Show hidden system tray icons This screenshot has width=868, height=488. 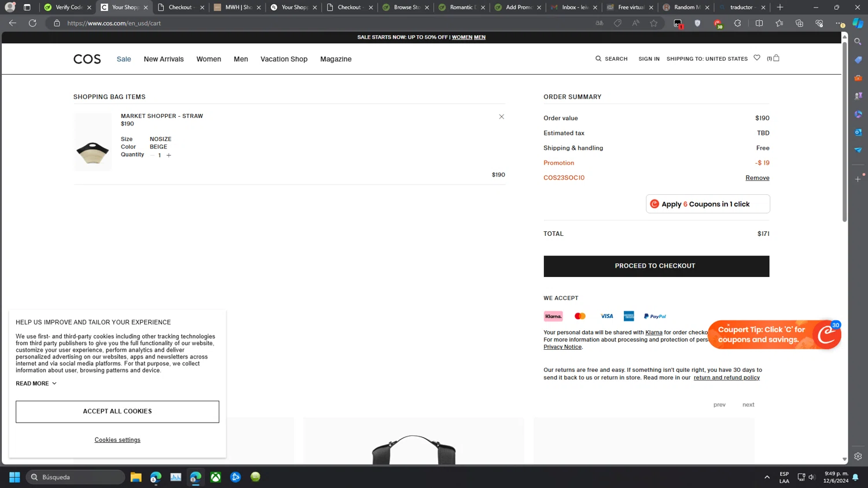pos(767,478)
